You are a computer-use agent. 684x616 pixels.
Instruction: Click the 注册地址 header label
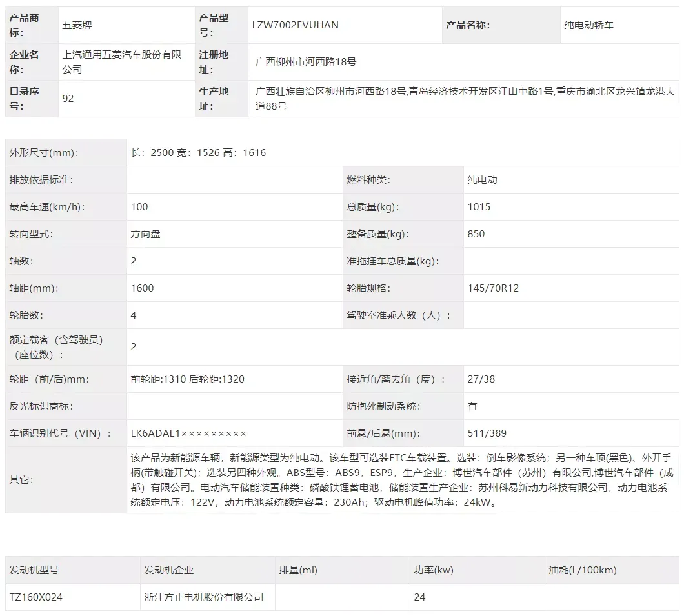point(214,62)
